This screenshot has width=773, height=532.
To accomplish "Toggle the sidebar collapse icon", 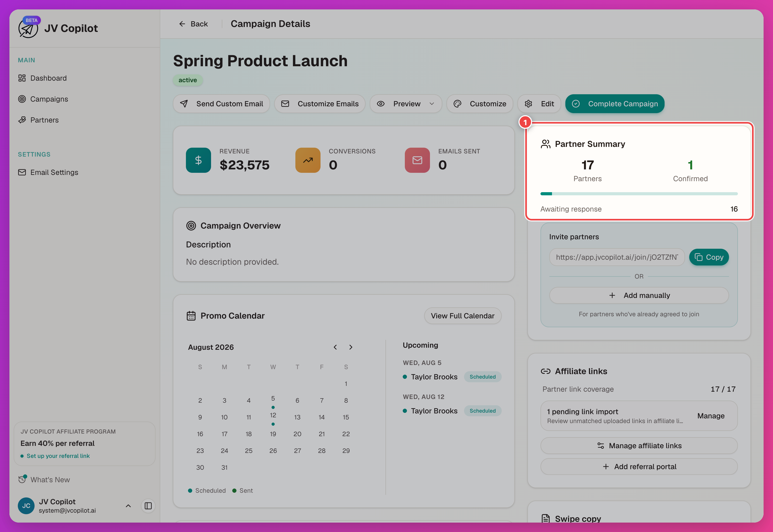I will 148,506.
